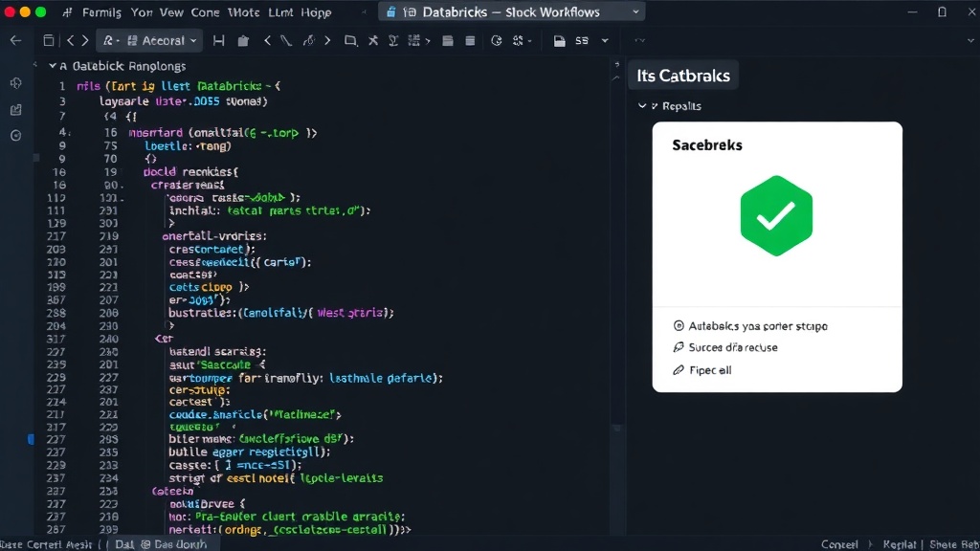Screen dimensions: 980x551
Task: Select the Its Catbraks panel tab
Action: 683,76
